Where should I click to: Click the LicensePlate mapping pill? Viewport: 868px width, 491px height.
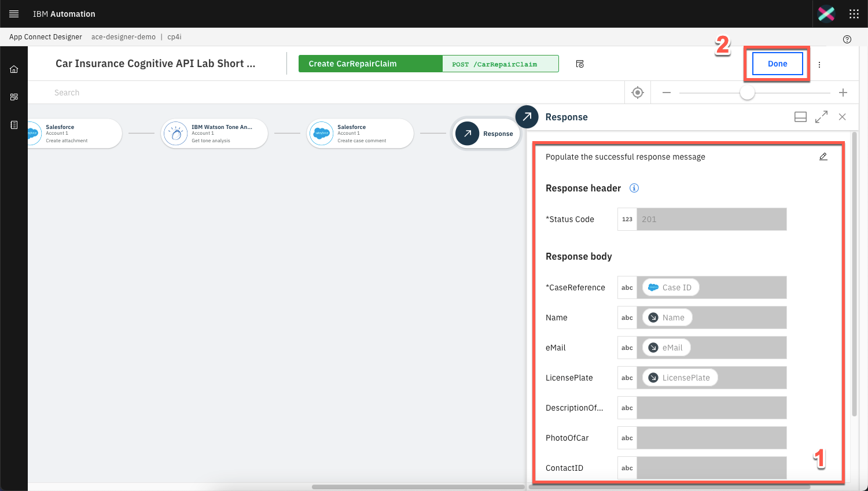coord(680,378)
